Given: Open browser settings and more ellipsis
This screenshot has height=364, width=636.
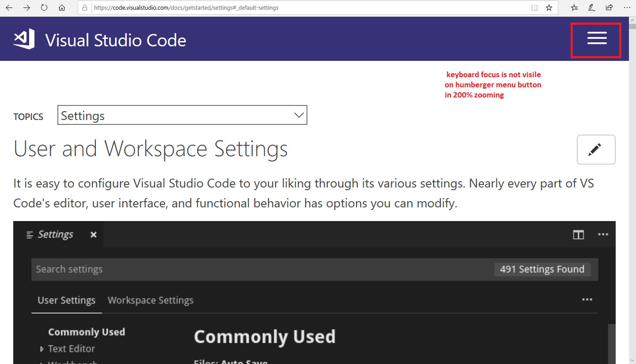Looking at the screenshot, I should 627,8.
